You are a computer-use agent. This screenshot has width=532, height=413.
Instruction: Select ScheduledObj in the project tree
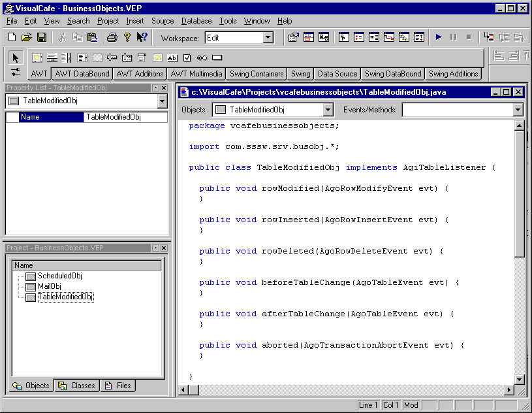tap(59, 276)
